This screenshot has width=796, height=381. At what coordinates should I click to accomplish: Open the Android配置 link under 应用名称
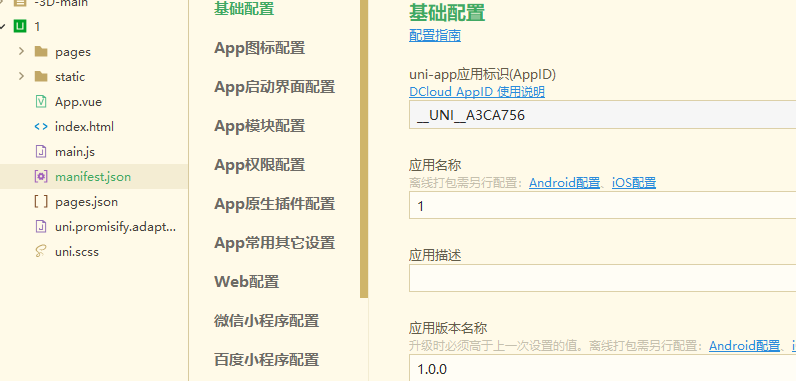pos(565,183)
